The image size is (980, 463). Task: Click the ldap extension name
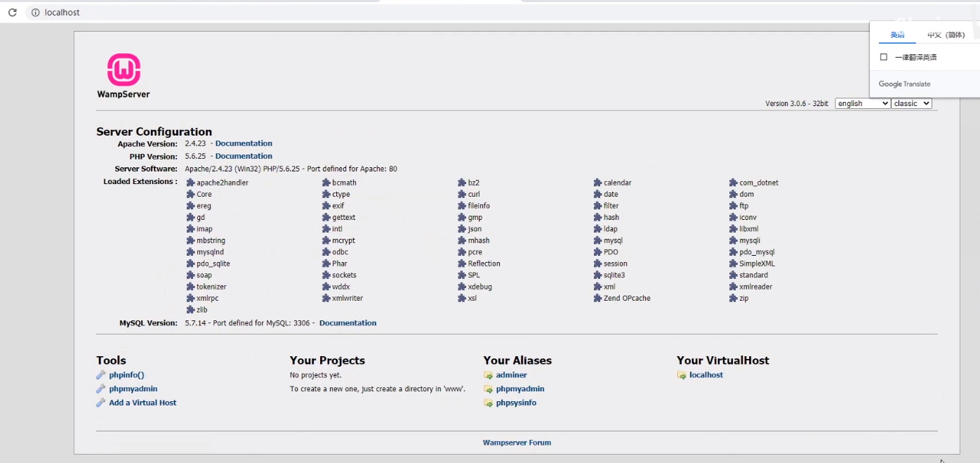[610, 229]
